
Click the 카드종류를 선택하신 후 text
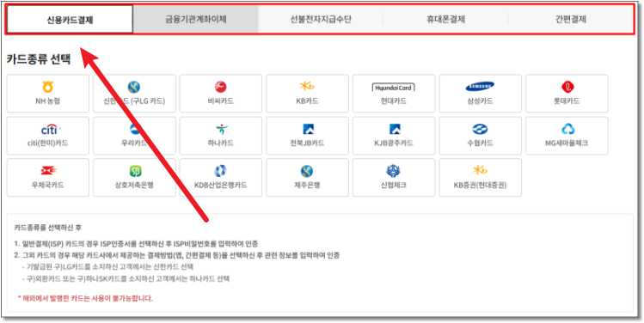(49, 228)
